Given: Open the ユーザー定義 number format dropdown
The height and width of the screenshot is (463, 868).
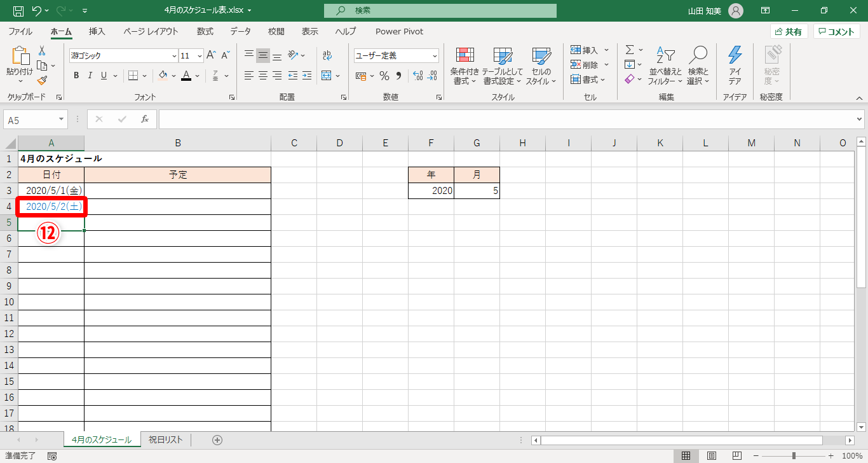Looking at the screenshot, I should point(435,56).
